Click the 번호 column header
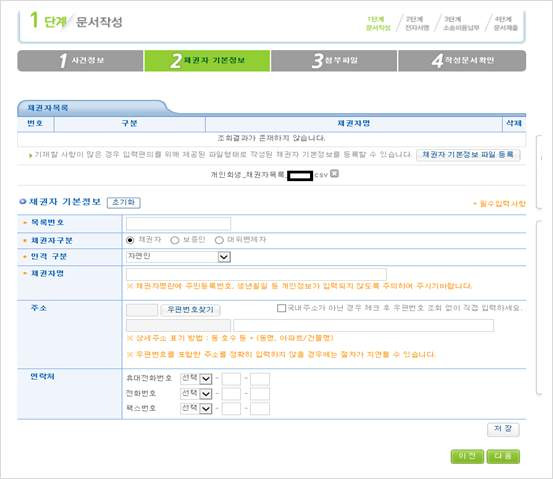Viewport: 553px width, 479px height. 35,123
